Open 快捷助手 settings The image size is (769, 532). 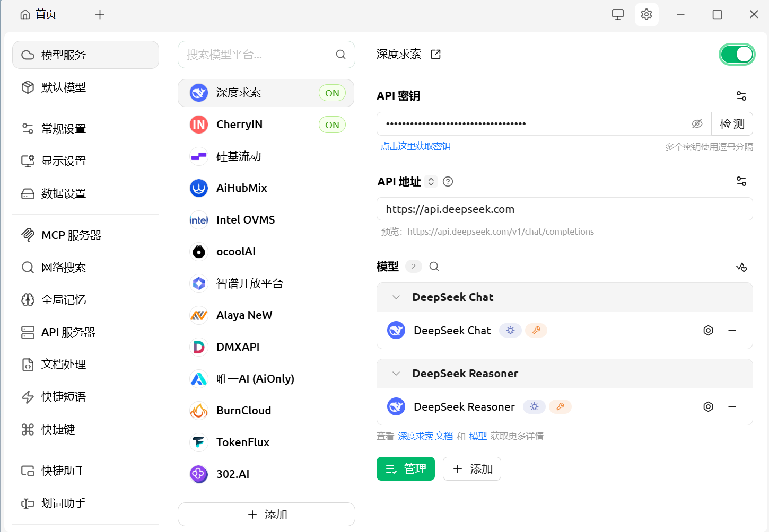pyautogui.click(x=85, y=471)
